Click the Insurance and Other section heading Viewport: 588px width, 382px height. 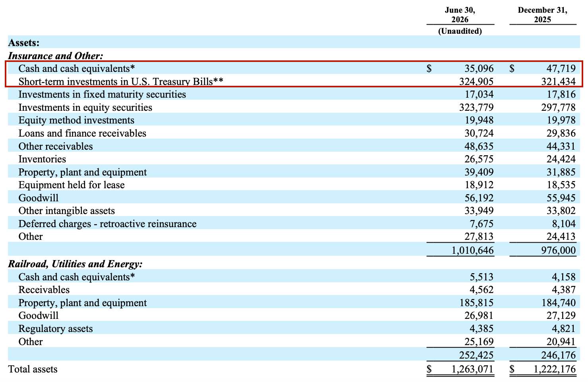point(56,56)
